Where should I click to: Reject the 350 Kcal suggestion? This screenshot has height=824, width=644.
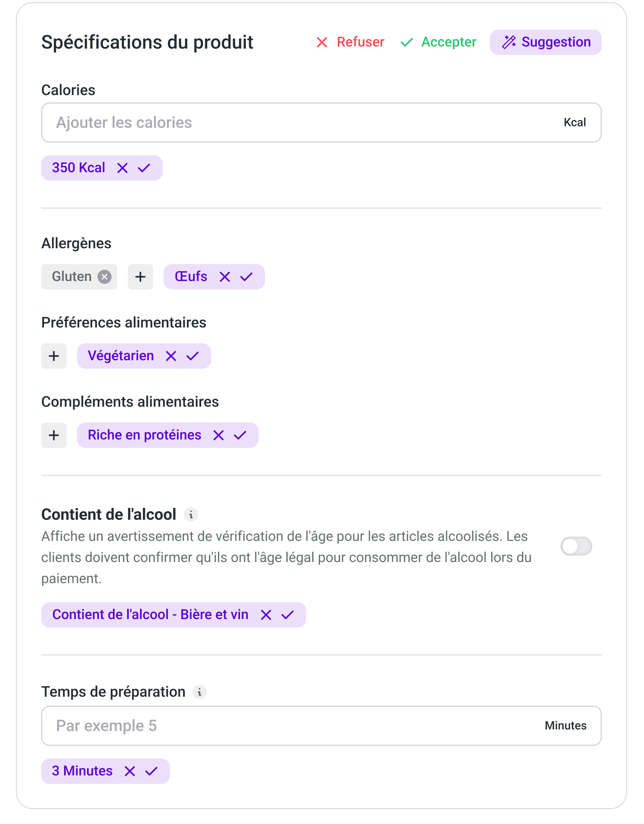[122, 168]
